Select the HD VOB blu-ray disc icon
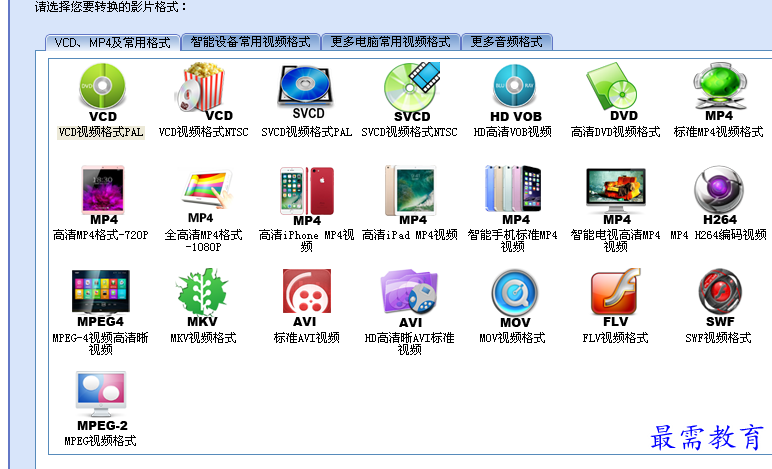 pyautogui.click(x=515, y=93)
